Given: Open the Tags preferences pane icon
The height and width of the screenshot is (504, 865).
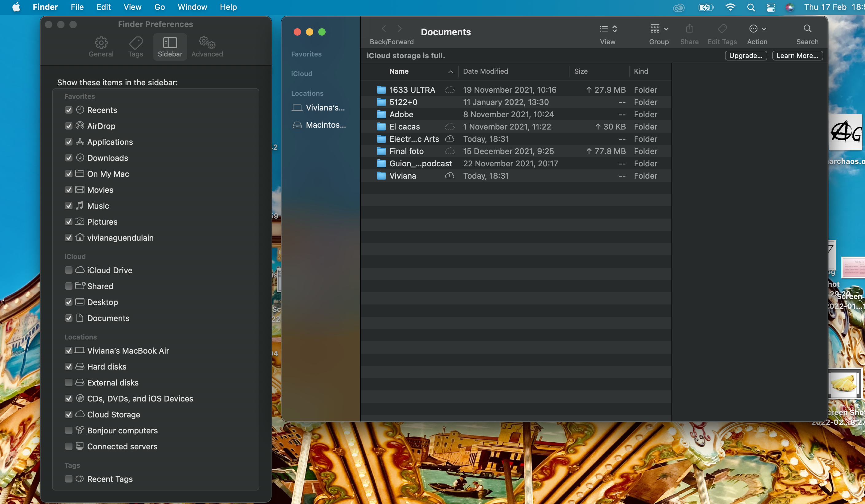Looking at the screenshot, I should click(135, 43).
